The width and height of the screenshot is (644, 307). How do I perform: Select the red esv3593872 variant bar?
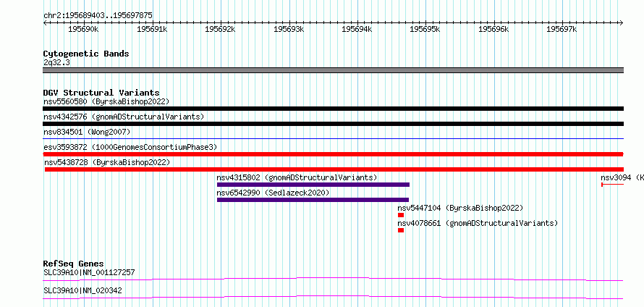point(333,154)
